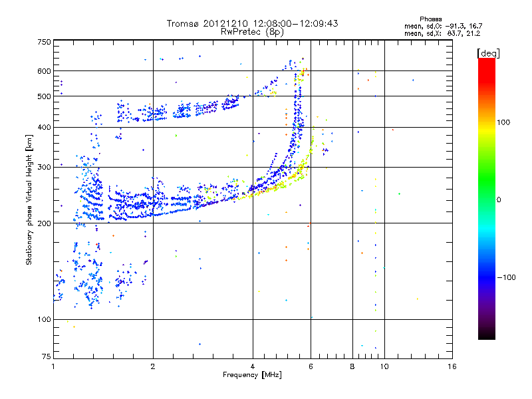Click the plot title 'Tromsø 20121210 12:08:00-12:09:43'
The width and height of the screenshot is (532, 399).
[252, 23]
